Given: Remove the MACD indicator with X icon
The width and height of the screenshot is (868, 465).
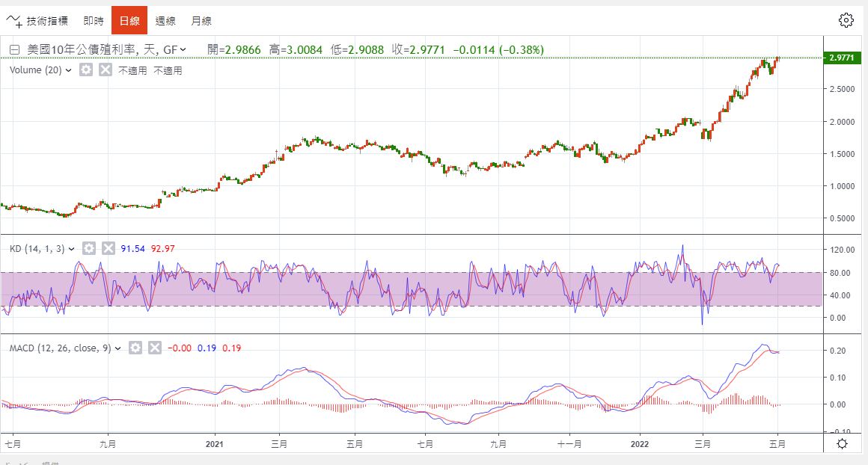Looking at the screenshot, I should [x=155, y=348].
